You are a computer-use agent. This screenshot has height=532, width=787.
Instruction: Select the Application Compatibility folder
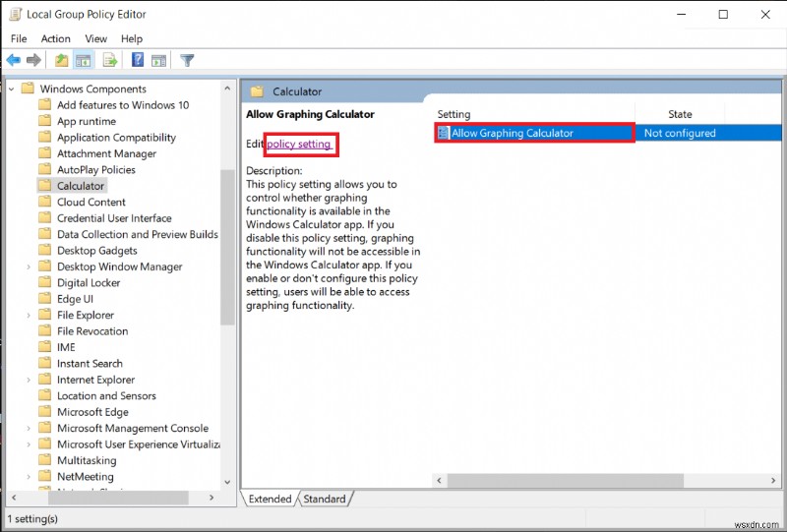(116, 137)
